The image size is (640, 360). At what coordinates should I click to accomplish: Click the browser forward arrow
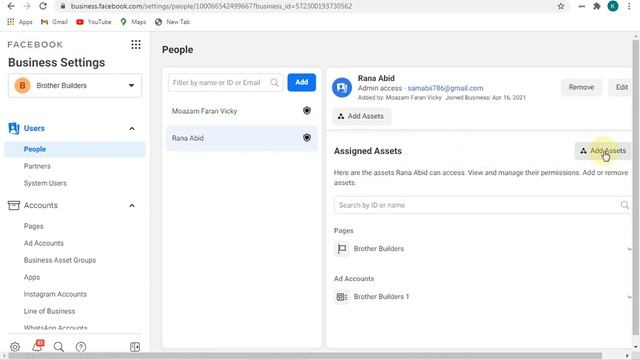tap(27, 6)
